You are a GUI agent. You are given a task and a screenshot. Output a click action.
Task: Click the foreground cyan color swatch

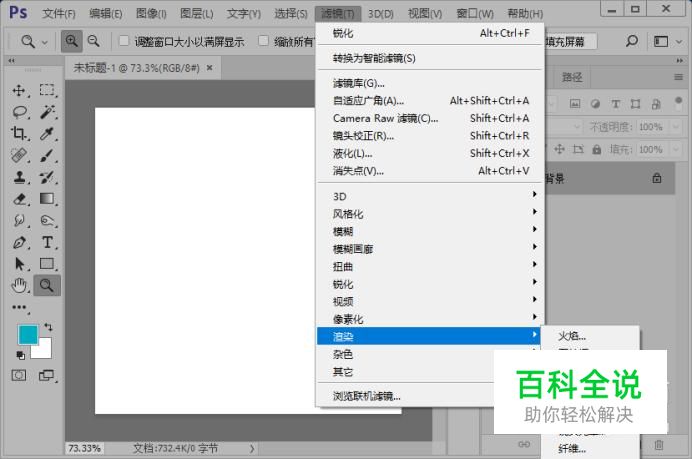tap(28, 334)
